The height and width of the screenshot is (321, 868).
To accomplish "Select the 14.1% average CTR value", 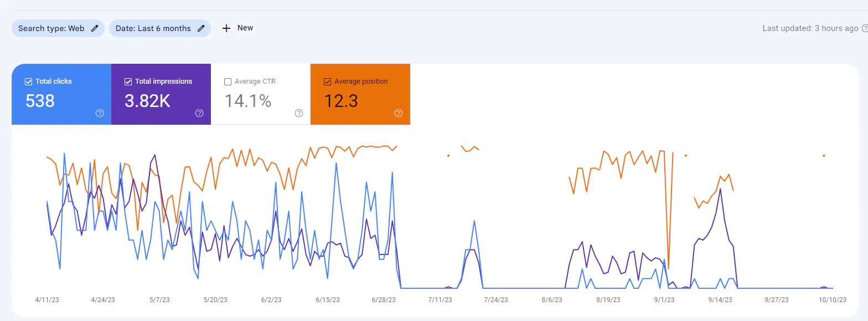I will click(247, 101).
